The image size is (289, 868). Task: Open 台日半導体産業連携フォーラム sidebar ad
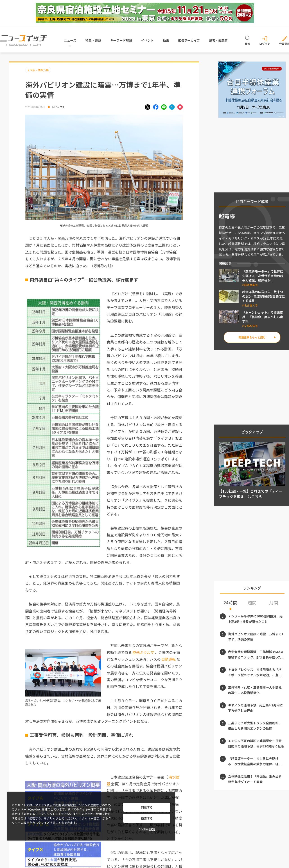(252, 90)
